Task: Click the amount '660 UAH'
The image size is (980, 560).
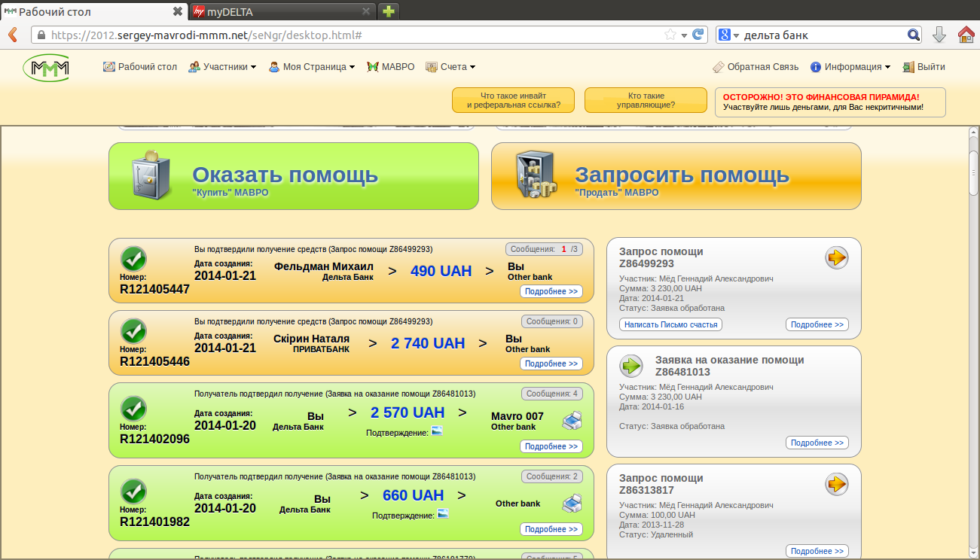Action: (x=414, y=495)
